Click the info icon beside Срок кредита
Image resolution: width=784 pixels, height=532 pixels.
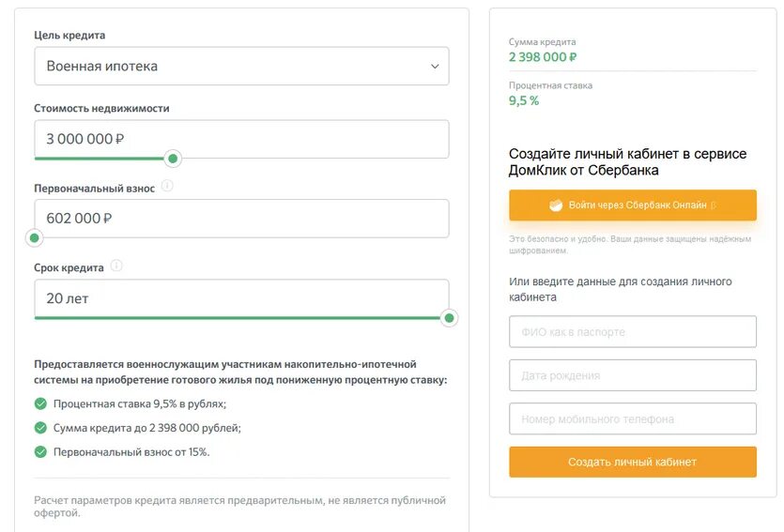click(x=116, y=266)
